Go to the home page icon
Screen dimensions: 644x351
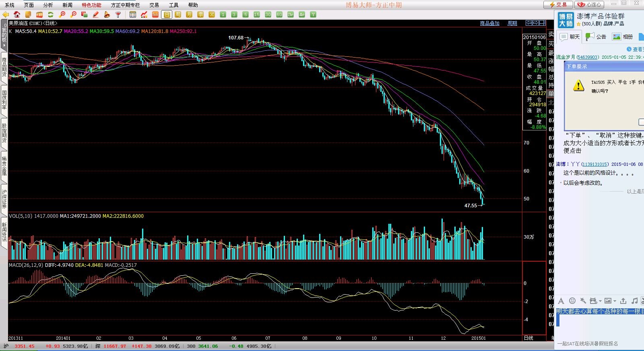(x=17, y=14)
